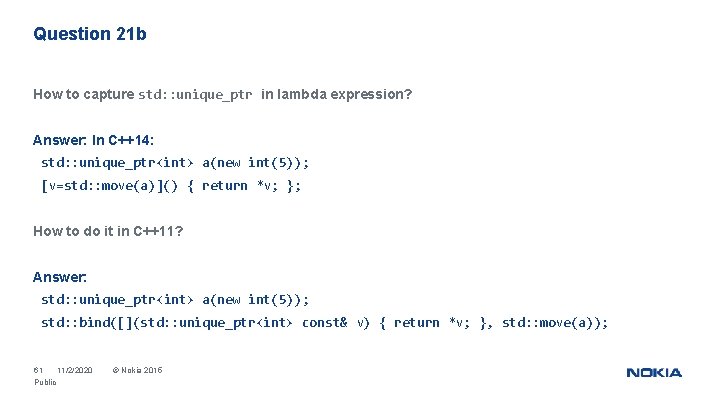Click the 'Public' label in footer
This screenshot has width=720, height=405.
click(45, 382)
